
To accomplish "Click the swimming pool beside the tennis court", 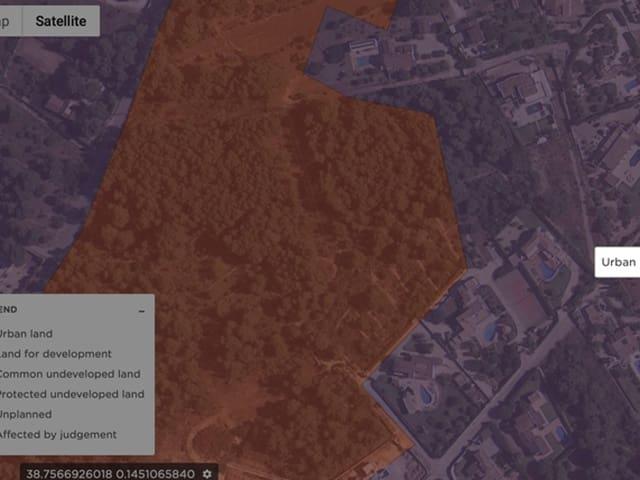I will [x=547, y=270].
